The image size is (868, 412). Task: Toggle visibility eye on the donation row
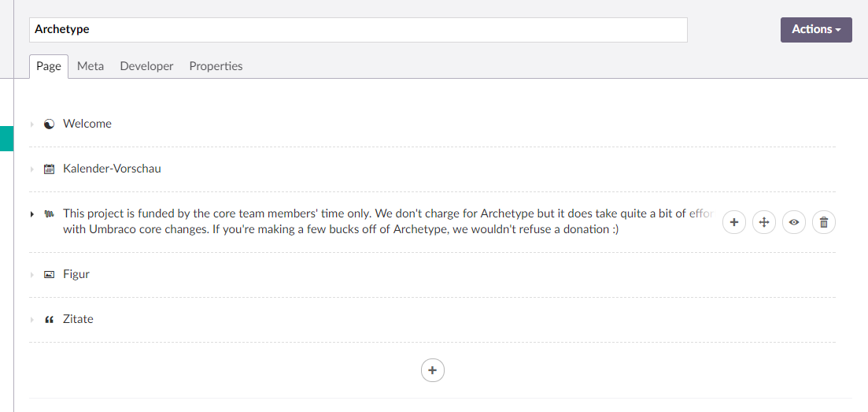(794, 222)
